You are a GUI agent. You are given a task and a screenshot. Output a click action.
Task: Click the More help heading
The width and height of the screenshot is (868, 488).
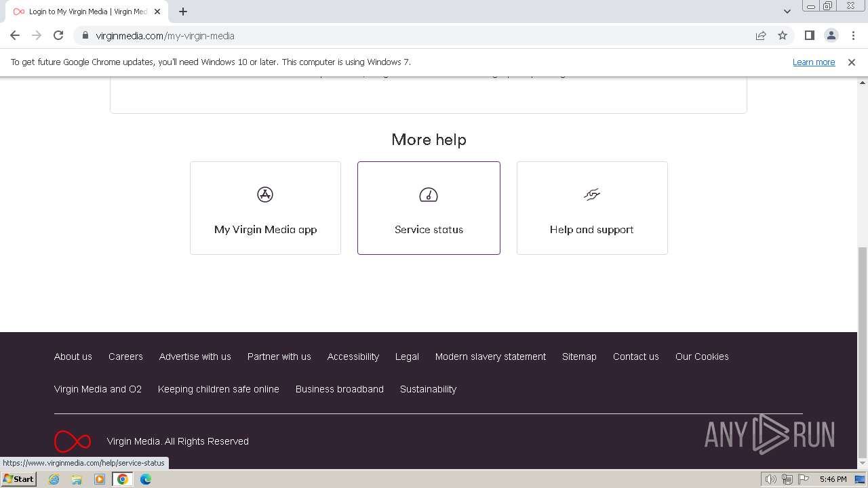[x=429, y=140]
